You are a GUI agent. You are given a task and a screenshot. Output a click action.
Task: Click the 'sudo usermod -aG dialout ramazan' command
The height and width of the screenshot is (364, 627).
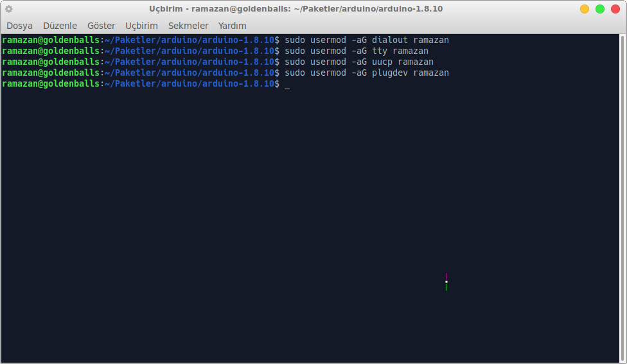(367, 40)
